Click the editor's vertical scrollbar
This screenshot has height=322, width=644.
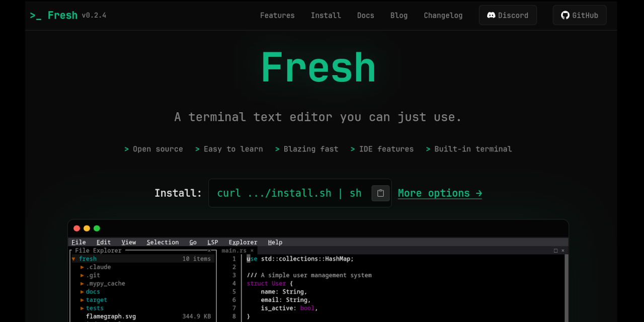(566, 287)
